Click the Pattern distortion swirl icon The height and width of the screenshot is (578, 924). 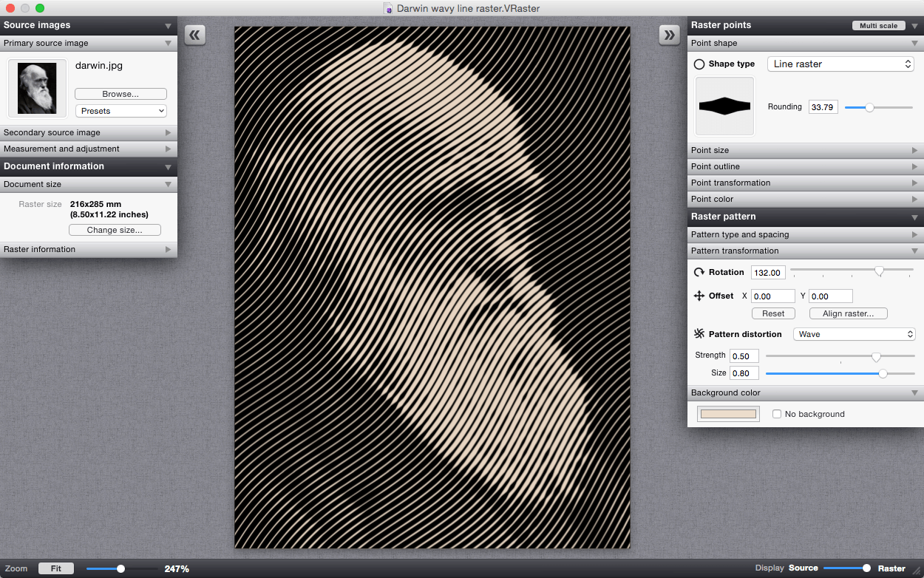(699, 334)
